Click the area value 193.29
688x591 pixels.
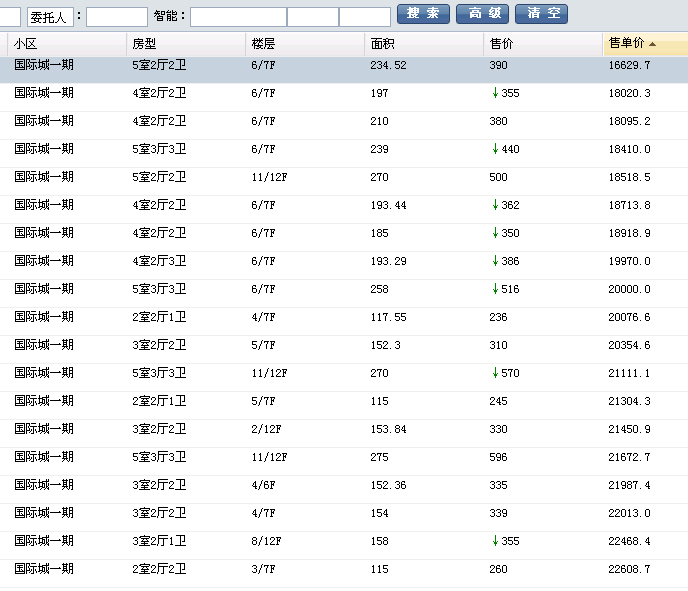pyautogui.click(x=388, y=261)
